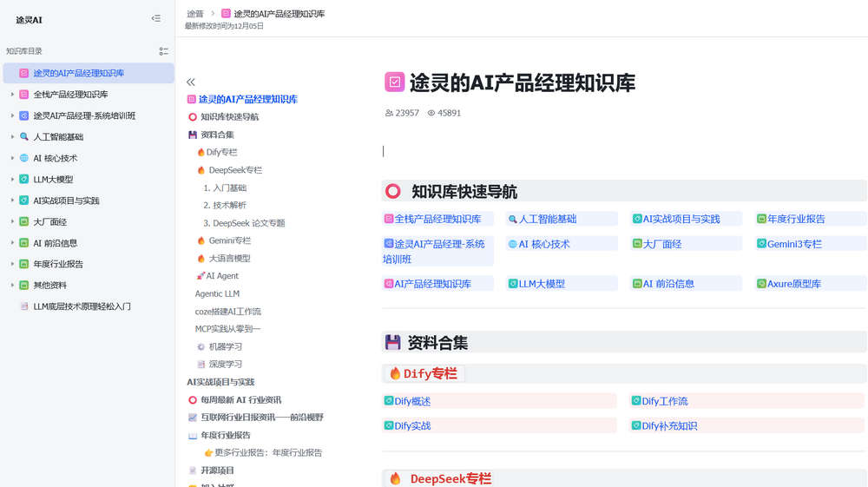The width and height of the screenshot is (868, 487).
Task: Click the 途灵AI workspace name
Action: pos(29,20)
